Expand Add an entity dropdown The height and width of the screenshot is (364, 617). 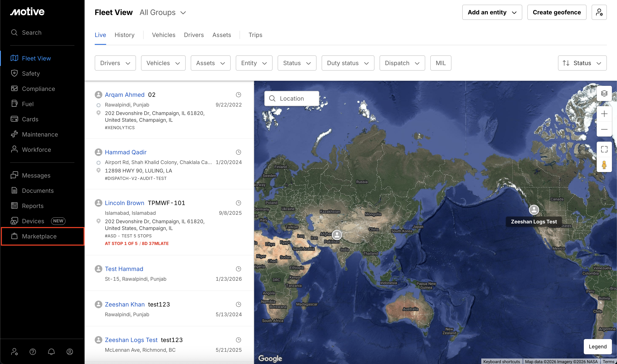[x=492, y=12]
